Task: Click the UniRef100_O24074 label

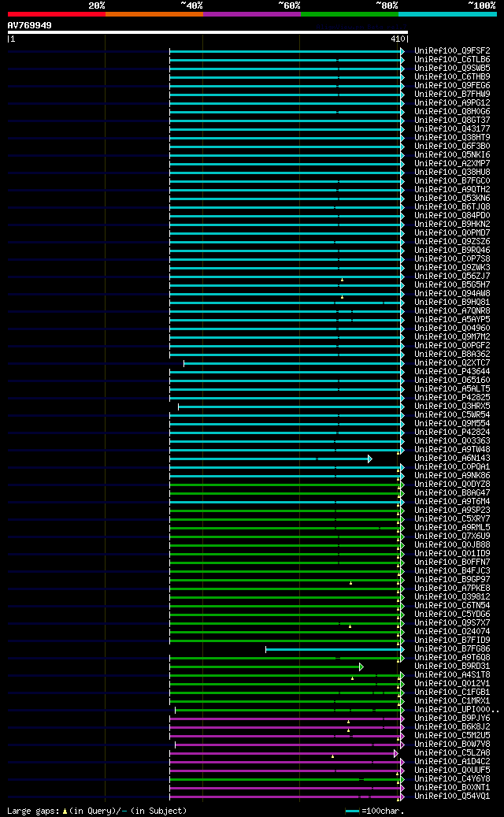Action: click(452, 632)
